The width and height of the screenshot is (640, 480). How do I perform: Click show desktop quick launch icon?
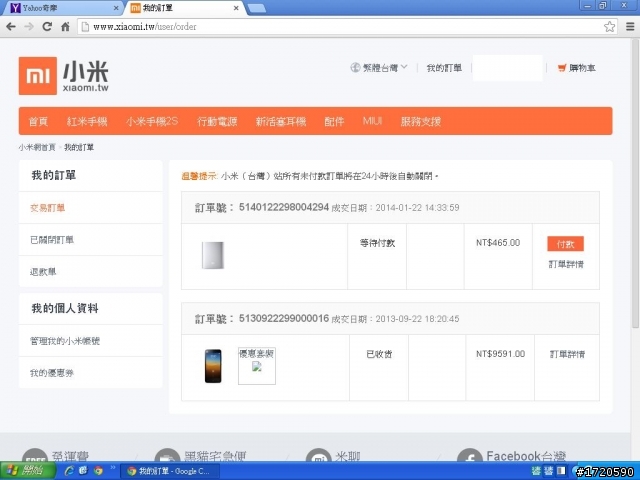[x=83, y=471]
